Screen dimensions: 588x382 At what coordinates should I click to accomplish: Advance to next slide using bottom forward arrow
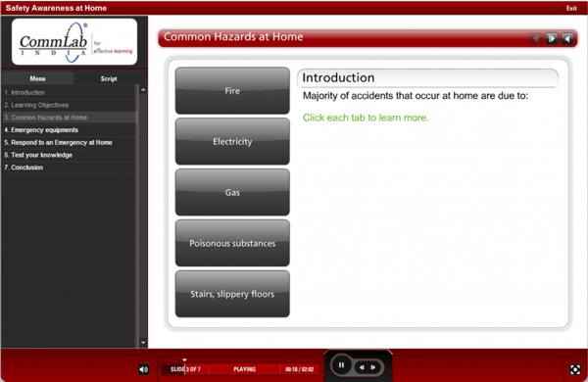373,367
